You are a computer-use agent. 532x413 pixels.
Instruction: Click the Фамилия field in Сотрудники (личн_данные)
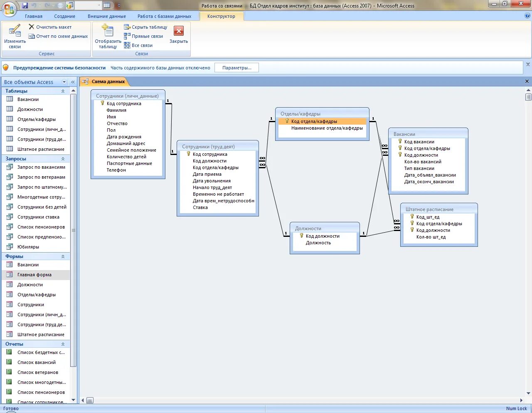point(116,110)
